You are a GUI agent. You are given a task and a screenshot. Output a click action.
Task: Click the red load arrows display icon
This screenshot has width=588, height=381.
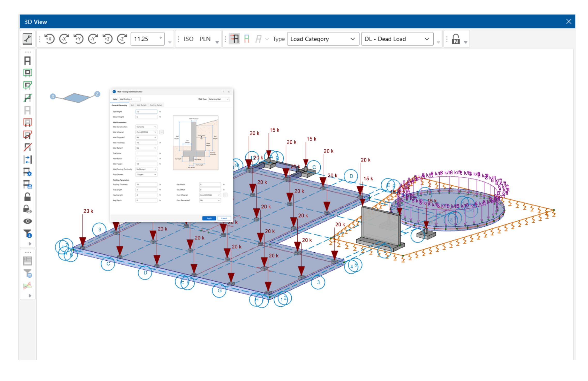[x=234, y=39]
